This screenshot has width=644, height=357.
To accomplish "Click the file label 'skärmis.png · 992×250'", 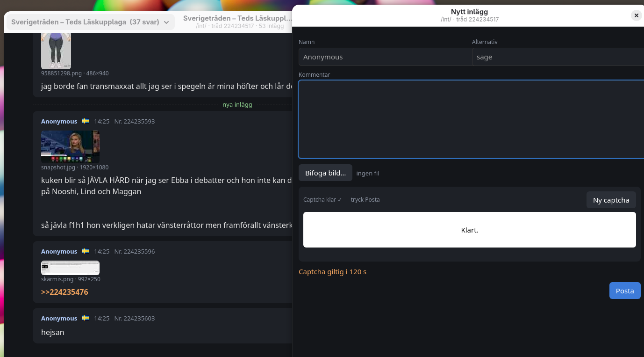I will pyautogui.click(x=71, y=279).
